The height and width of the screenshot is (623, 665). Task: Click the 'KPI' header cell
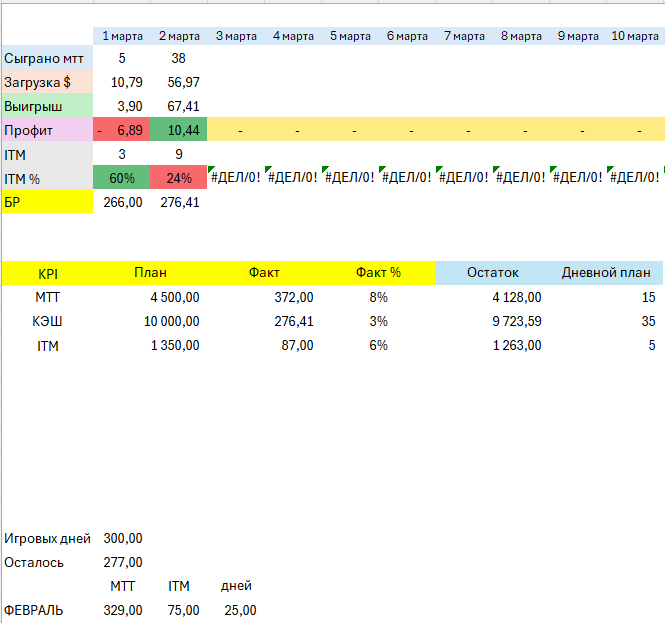(x=48, y=274)
